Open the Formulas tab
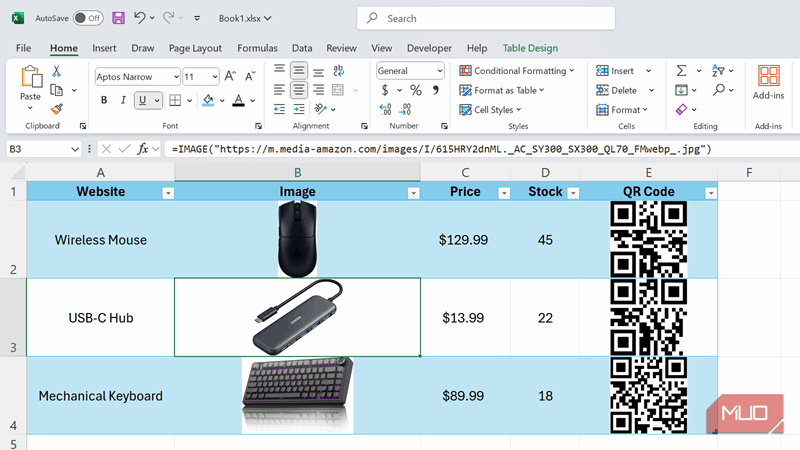This screenshot has height=450, width=800. tap(257, 48)
